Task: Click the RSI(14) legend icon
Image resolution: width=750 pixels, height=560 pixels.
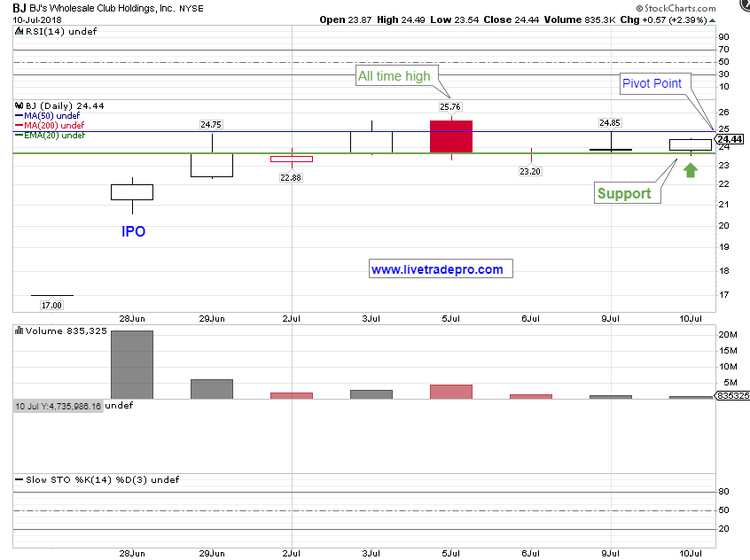Action: (x=18, y=32)
